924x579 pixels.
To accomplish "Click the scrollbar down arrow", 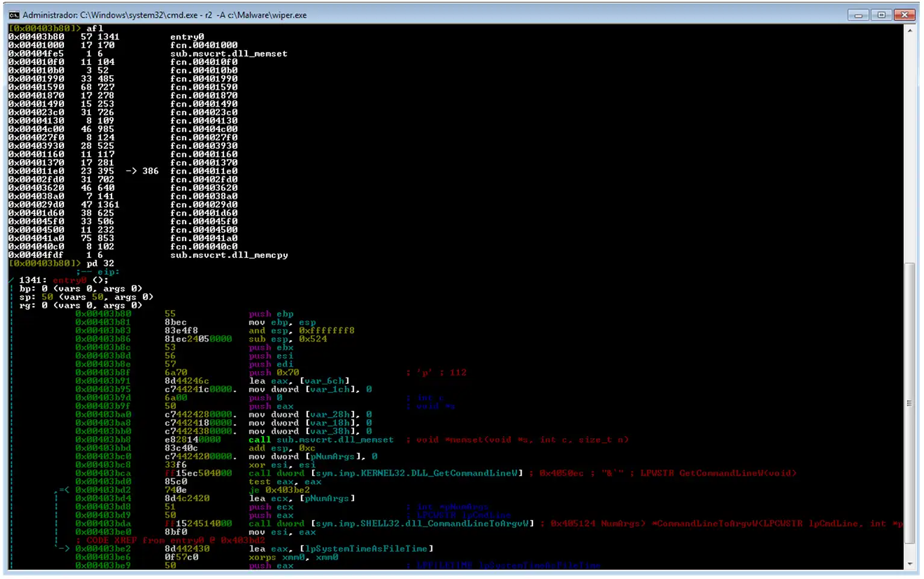I will pos(910,564).
